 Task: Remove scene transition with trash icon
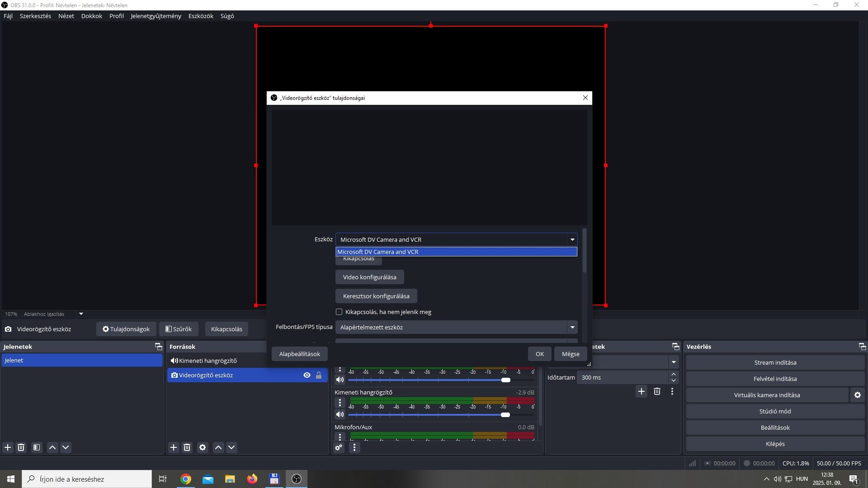(657, 391)
